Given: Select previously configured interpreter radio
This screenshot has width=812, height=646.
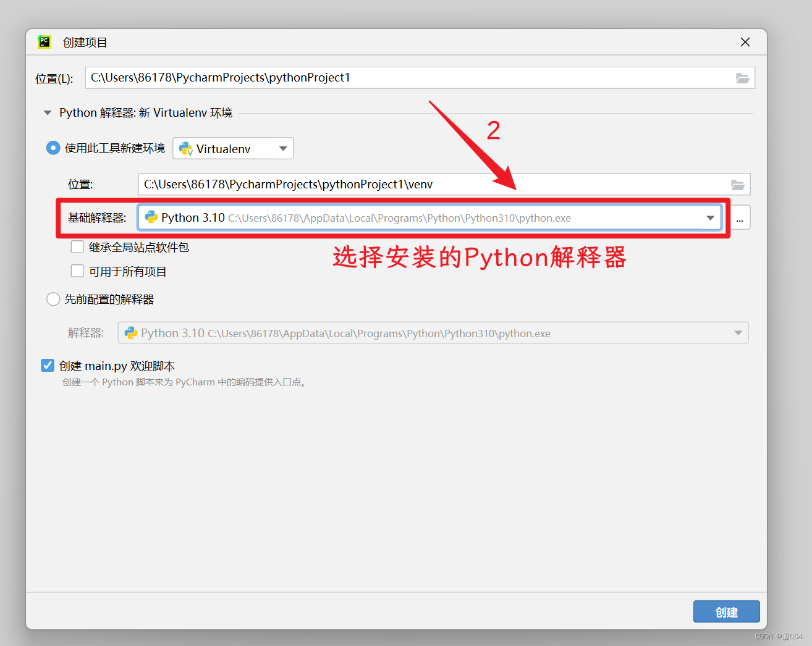Looking at the screenshot, I should [x=53, y=300].
